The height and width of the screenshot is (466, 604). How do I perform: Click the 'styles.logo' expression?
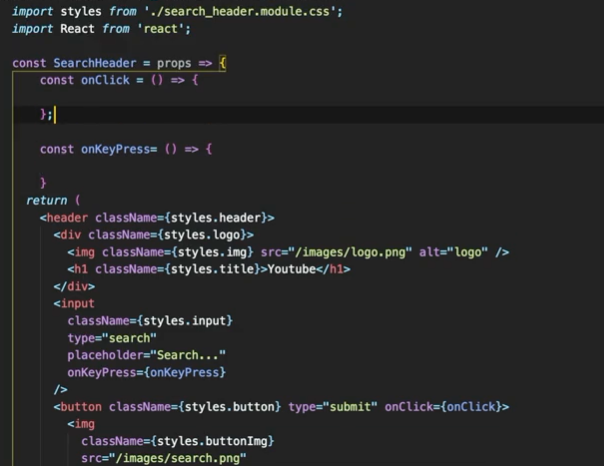202,235
